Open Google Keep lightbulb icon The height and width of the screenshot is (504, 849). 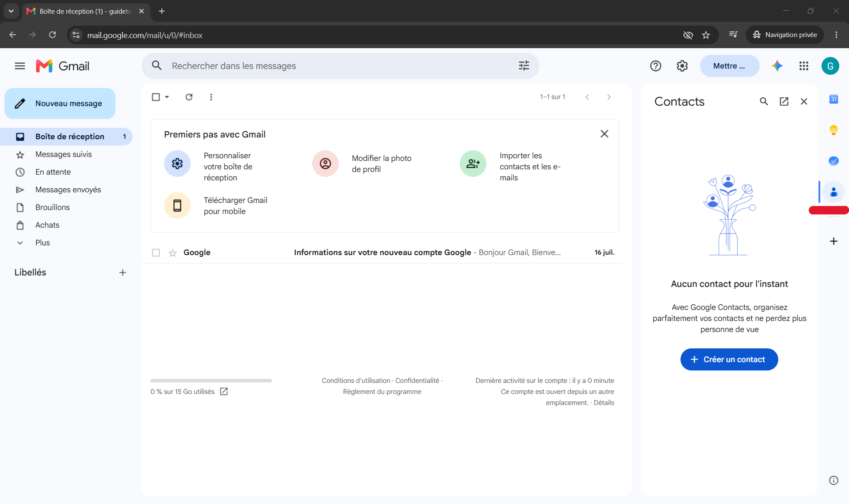tap(834, 130)
